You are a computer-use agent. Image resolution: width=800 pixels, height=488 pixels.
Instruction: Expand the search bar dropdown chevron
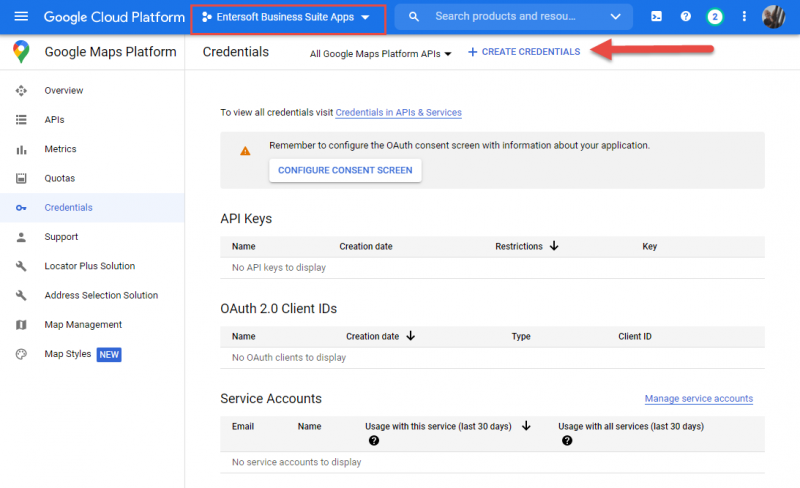616,16
